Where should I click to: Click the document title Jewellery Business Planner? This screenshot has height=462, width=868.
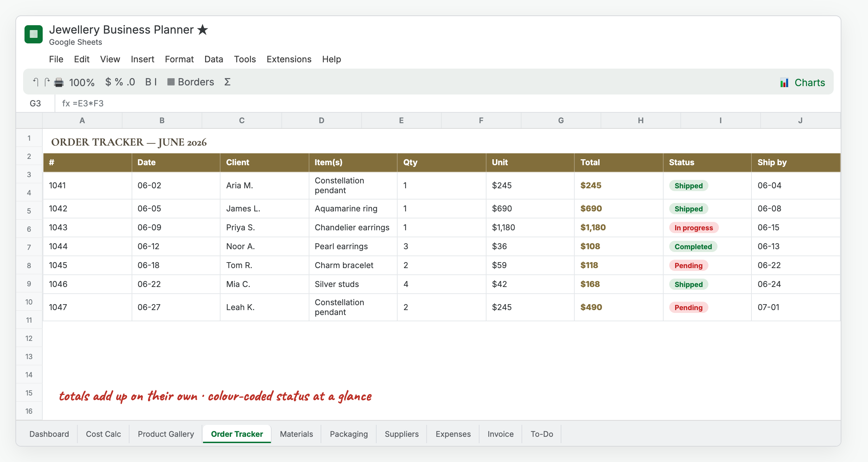pyautogui.click(x=121, y=30)
